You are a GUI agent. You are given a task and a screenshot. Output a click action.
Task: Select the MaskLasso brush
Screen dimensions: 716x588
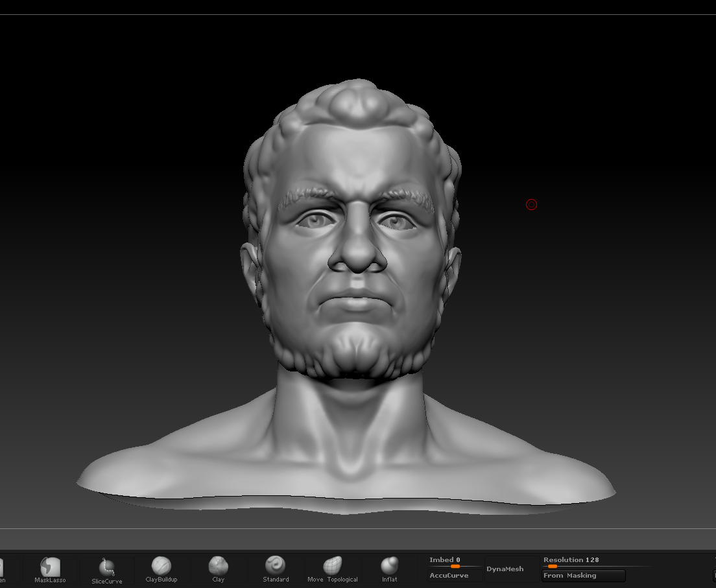pyautogui.click(x=50, y=569)
